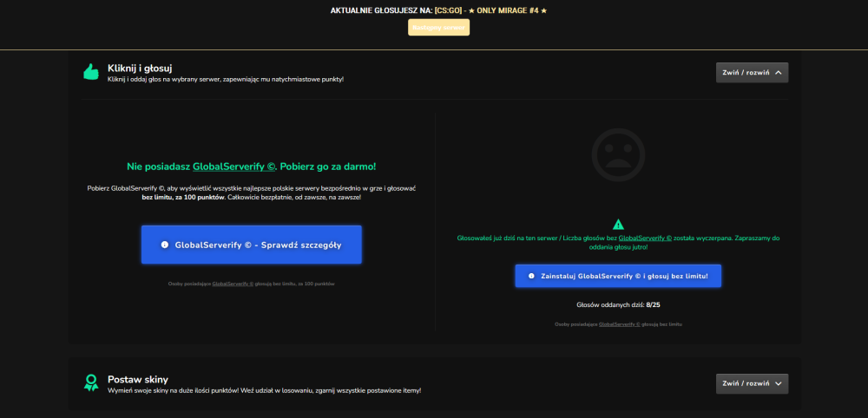Click the thumbs-up voting icon

91,72
